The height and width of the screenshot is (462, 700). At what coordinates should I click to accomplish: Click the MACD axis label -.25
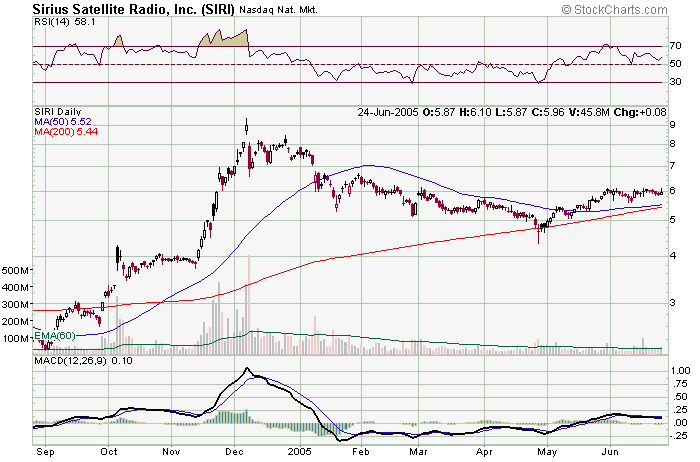coord(679,436)
